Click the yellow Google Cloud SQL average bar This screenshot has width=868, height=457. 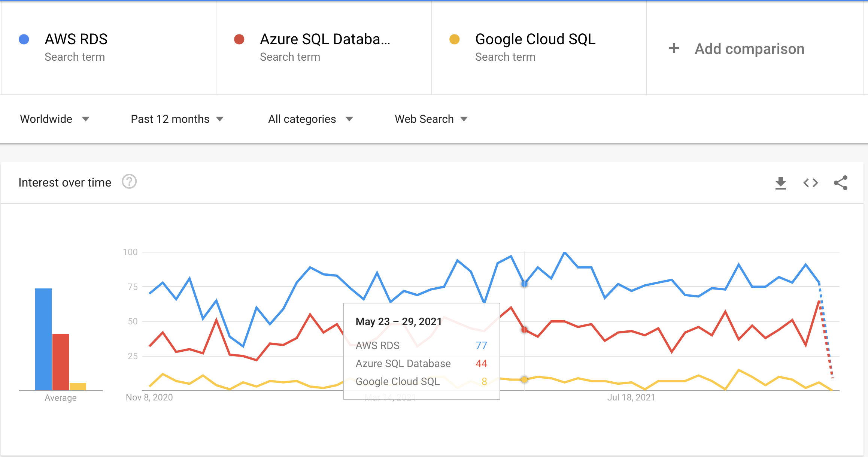pyautogui.click(x=78, y=387)
